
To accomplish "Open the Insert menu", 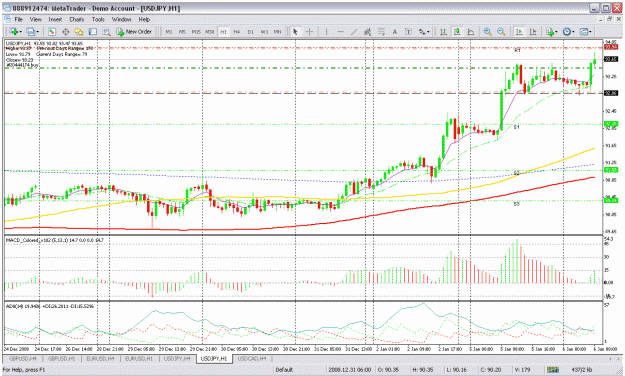I will [x=55, y=19].
